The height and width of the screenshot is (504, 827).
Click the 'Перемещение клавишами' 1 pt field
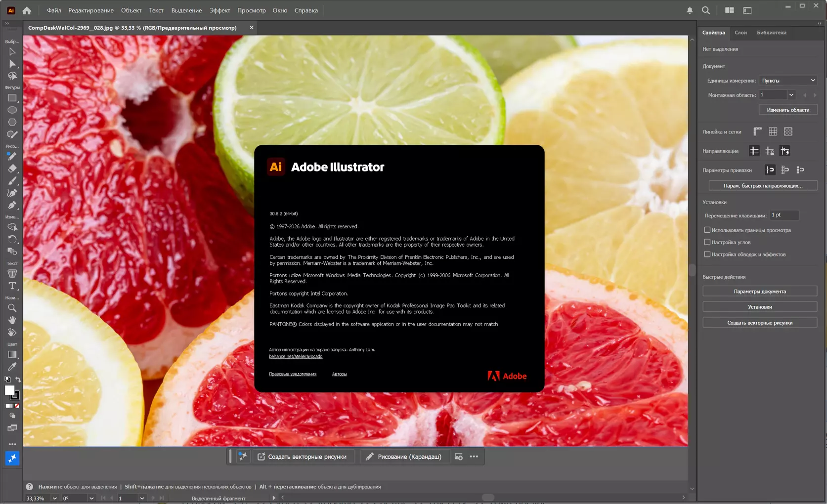(784, 215)
